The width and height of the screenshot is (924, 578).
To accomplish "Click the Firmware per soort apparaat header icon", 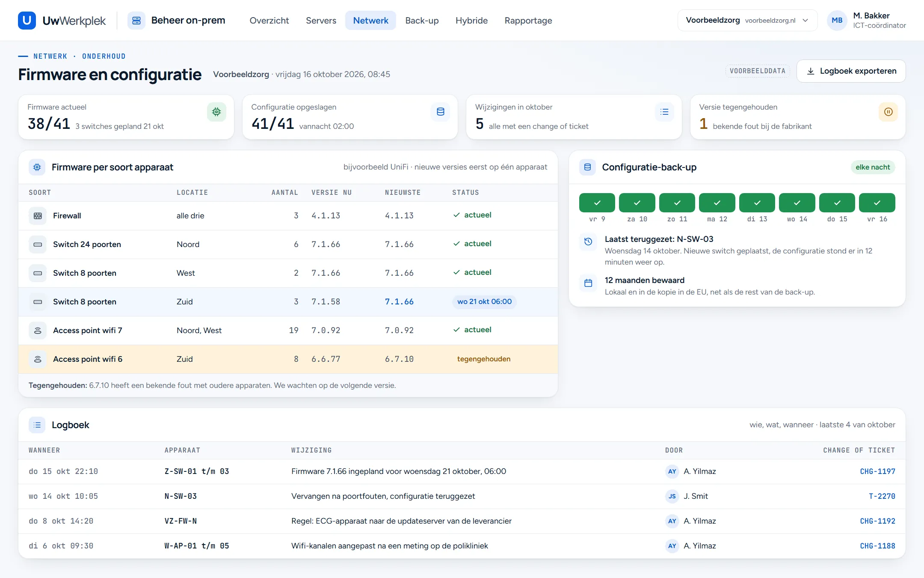I will [x=37, y=167].
